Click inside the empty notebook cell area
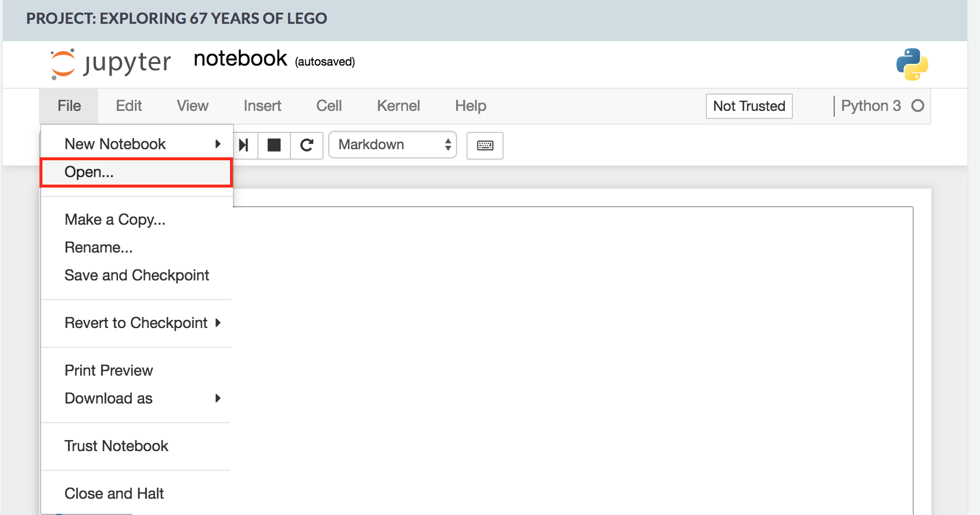The image size is (980, 515). (572, 348)
